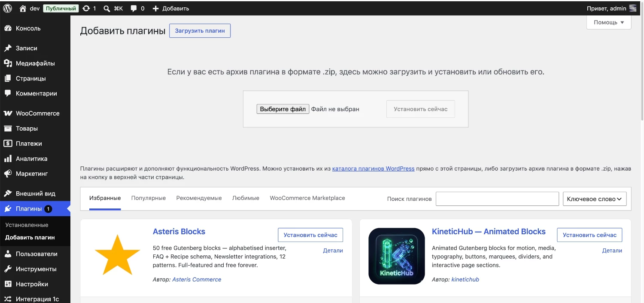Open the site home icon for dev

(23, 8)
